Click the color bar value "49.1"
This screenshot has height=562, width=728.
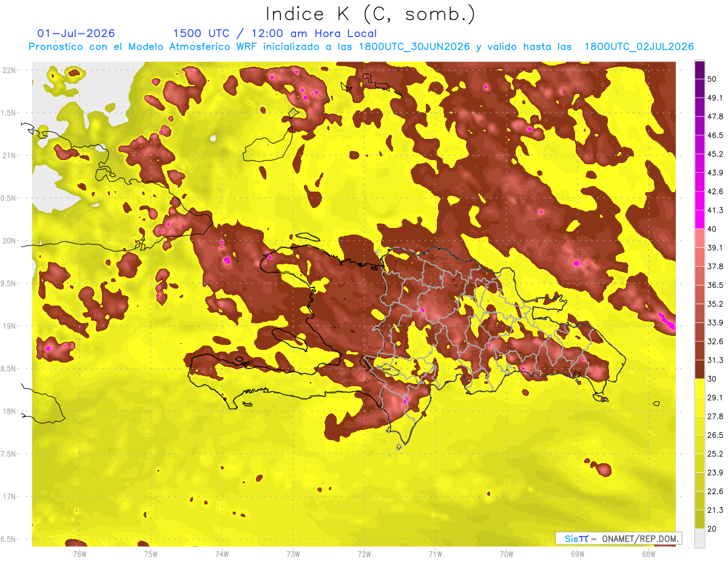[x=715, y=98]
